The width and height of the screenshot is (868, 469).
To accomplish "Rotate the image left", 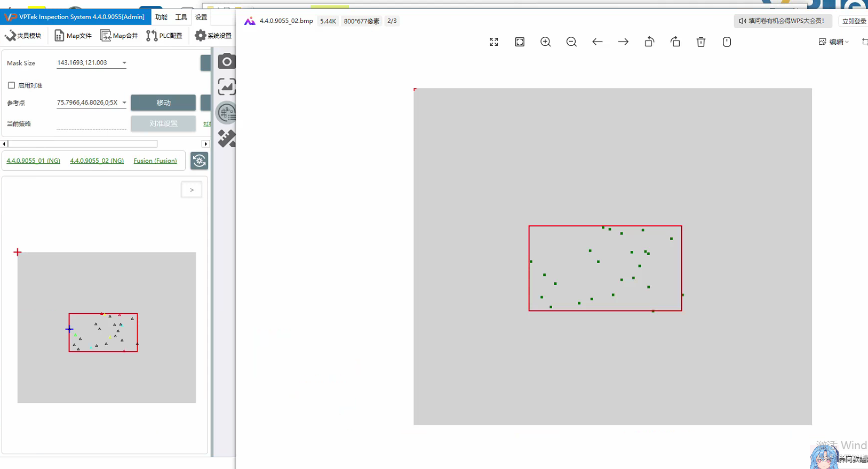I will point(649,42).
